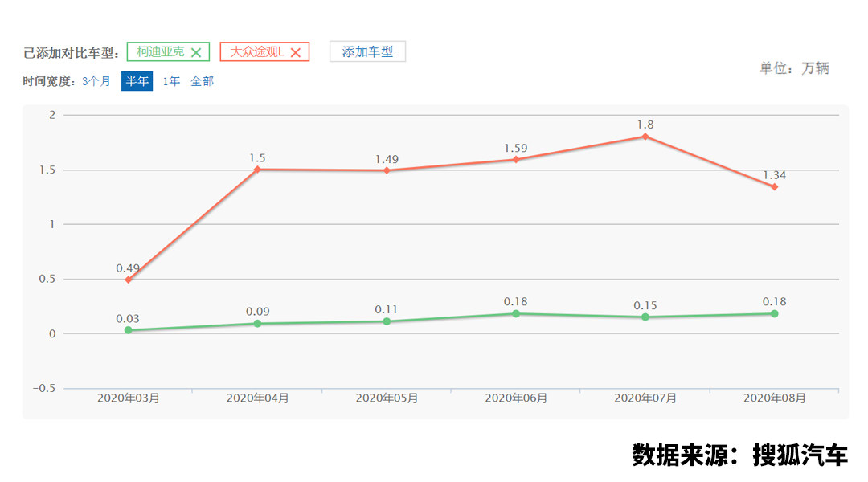The height and width of the screenshot is (482, 868).
Task: Click the 添加车型 button
Action: pyautogui.click(x=367, y=52)
